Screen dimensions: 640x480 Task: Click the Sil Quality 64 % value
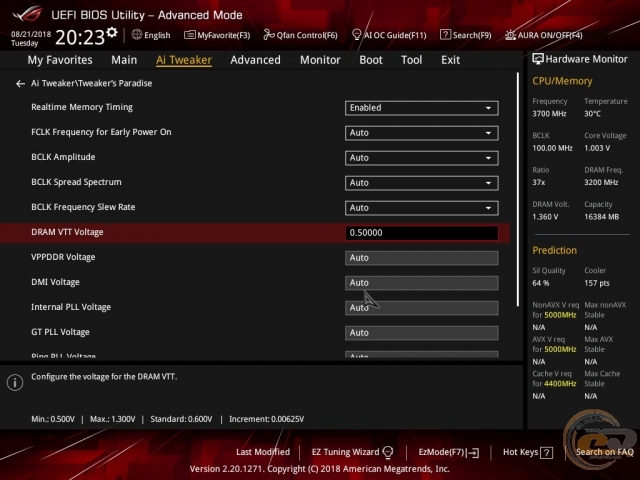[x=540, y=283]
